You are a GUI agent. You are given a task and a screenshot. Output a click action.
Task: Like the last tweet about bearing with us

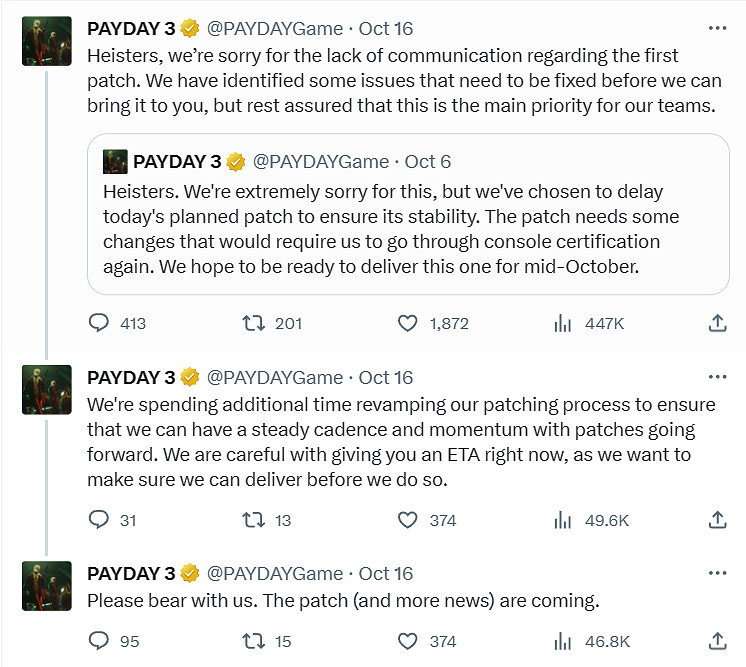coord(408,641)
